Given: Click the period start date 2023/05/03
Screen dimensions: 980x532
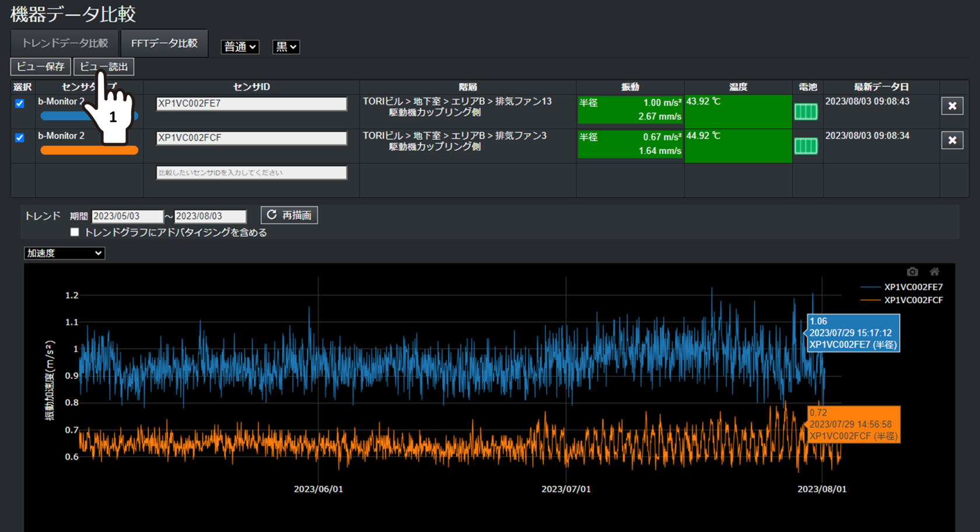Looking at the screenshot, I should [x=127, y=216].
